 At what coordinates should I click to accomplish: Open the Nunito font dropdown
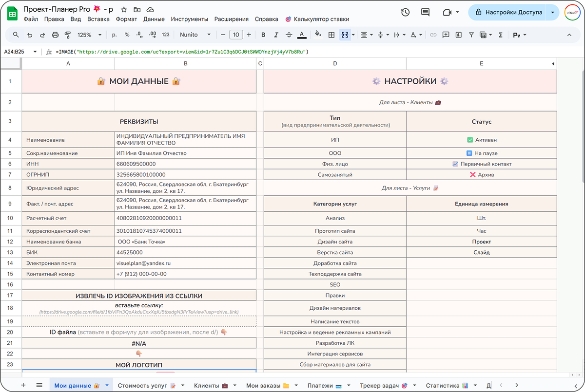point(195,35)
